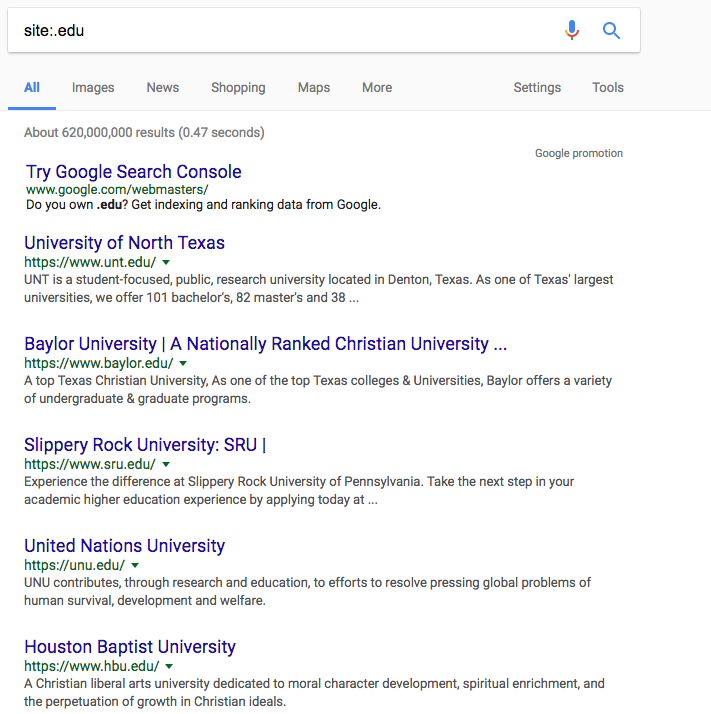
Task: Click the 'A Christian liberal arts university' snippet
Action: pos(314,693)
